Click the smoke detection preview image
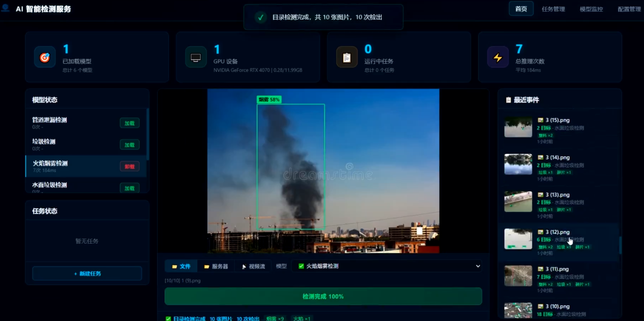Image resolution: width=644 pixels, height=321 pixels. tap(323, 171)
